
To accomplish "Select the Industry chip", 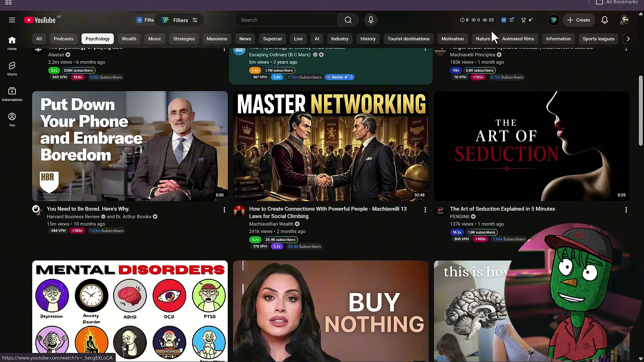I will [x=340, y=39].
